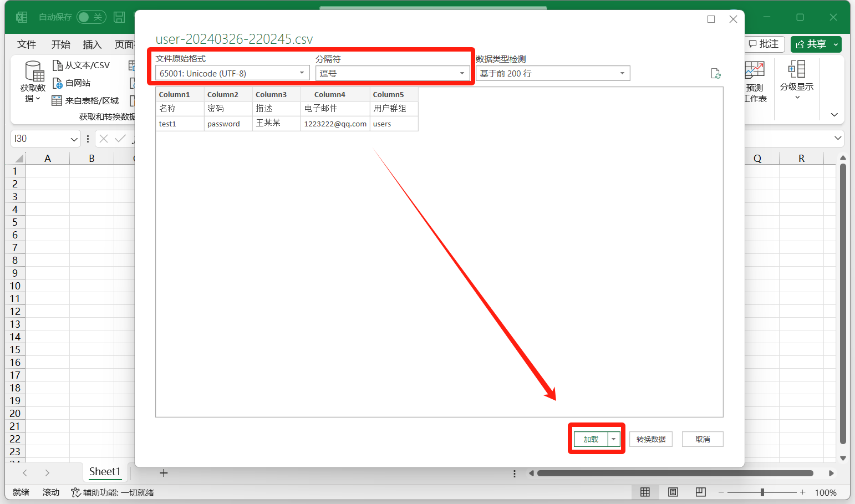
Task: Click the Get Data (获取数据) icon
Action: (x=34, y=72)
